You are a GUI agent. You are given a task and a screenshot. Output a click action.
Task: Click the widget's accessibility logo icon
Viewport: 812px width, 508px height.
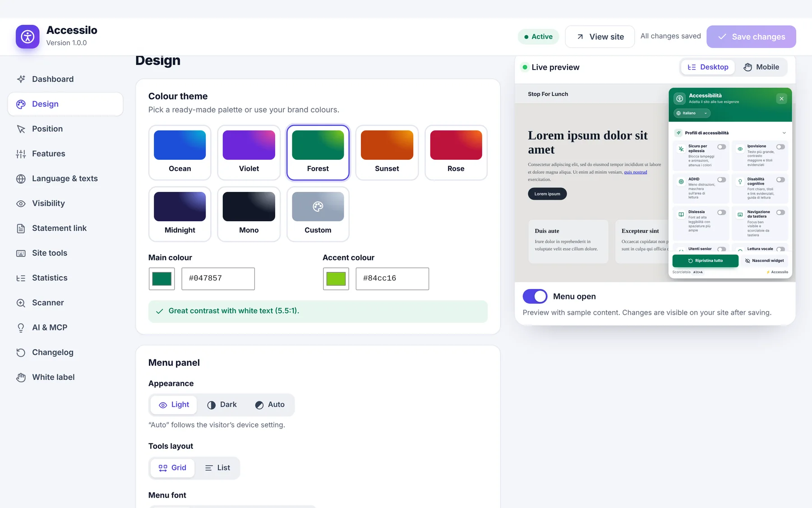(680, 98)
